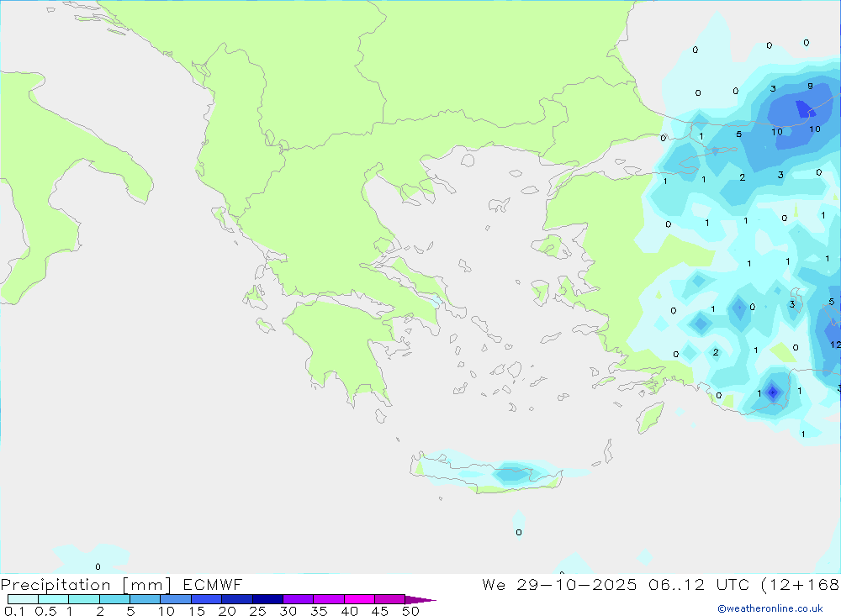
Task: Click the "ECMWF" model label
Action: pos(213,584)
